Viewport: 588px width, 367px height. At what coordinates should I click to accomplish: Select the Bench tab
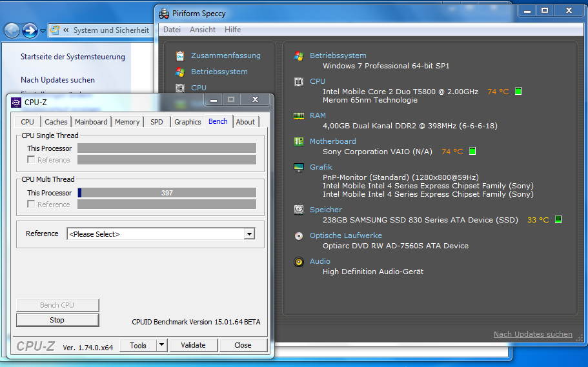tap(218, 121)
